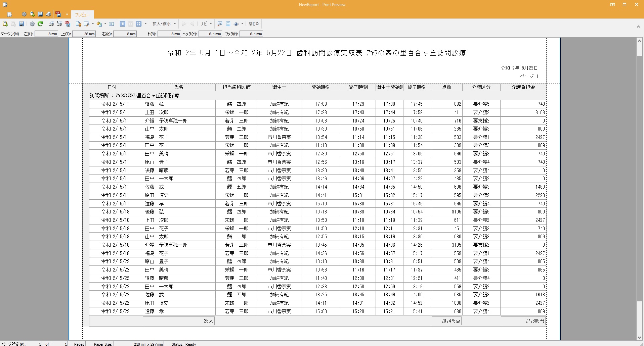Screen dimensions: 644x346
Task: Toggle the eye visibility icon
Action: point(236,24)
